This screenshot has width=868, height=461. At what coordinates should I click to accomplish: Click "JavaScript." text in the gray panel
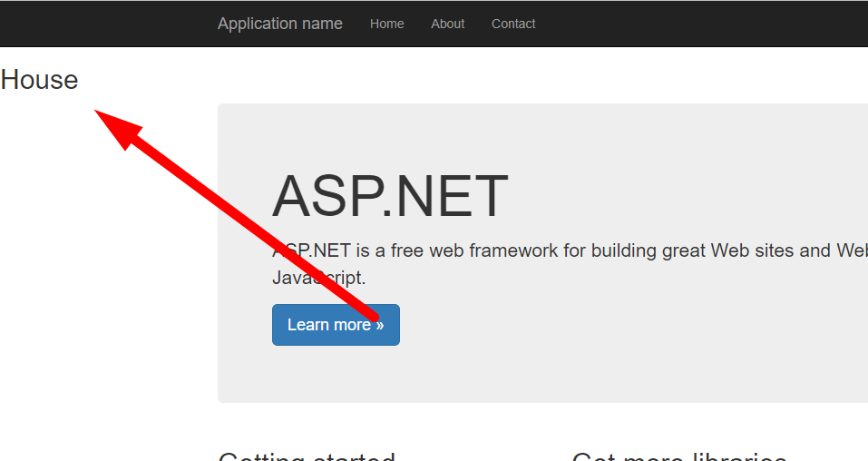click(x=318, y=278)
